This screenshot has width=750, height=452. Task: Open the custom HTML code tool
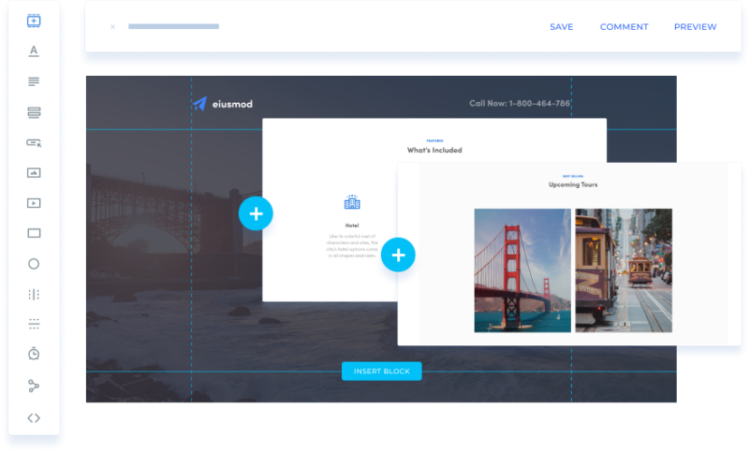(x=33, y=418)
